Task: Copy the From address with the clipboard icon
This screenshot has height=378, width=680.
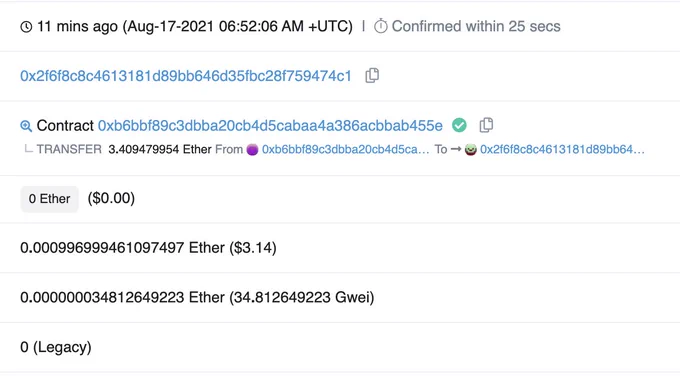Action: tap(372, 75)
